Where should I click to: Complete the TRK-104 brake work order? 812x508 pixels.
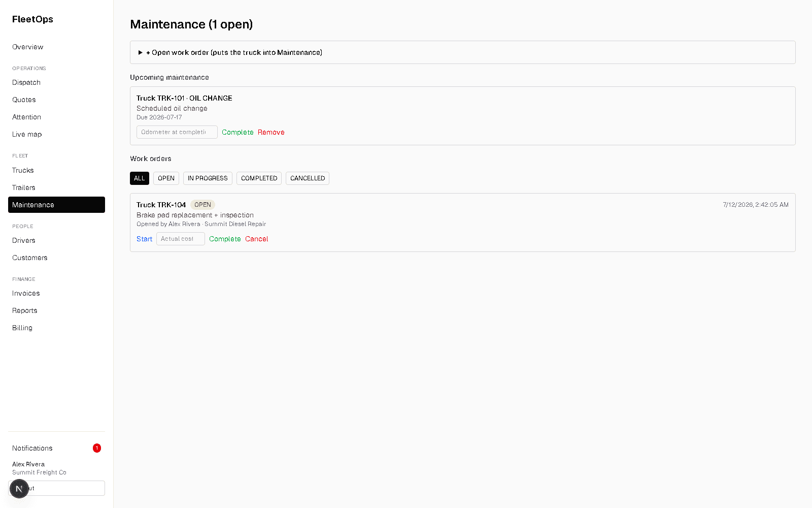225,239
